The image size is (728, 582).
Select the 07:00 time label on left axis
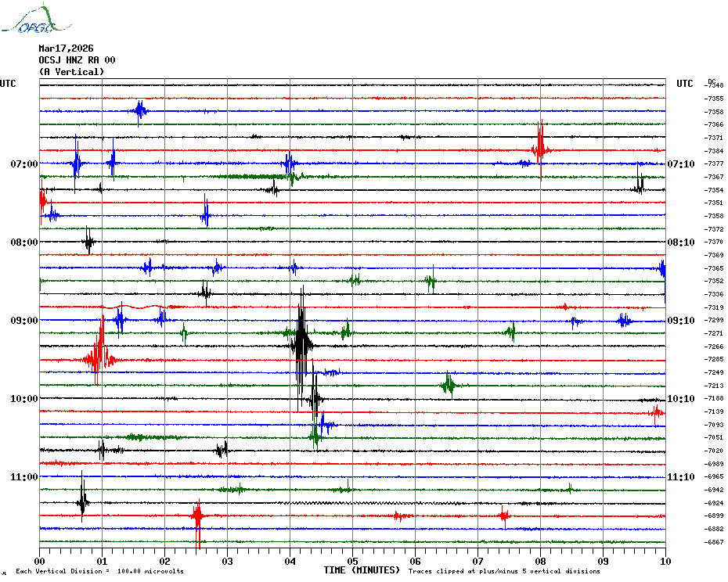pyautogui.click(x=24, y=164)
